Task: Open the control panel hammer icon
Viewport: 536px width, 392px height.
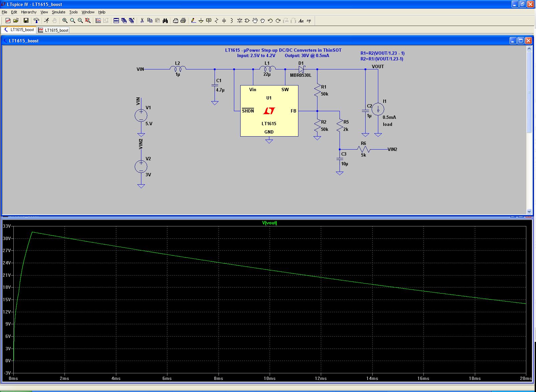Action: click(x=36, y=21)
